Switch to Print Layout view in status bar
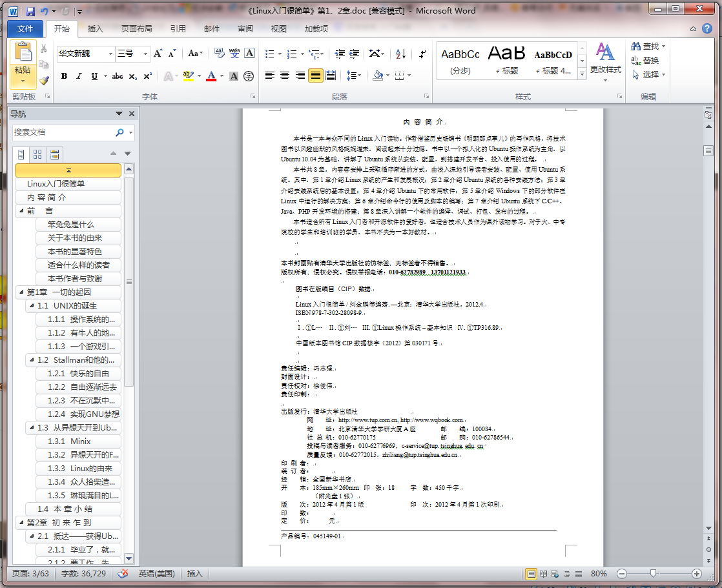Image resolution: width=722 pixels, height=588 pixels. tap(531, 574)
